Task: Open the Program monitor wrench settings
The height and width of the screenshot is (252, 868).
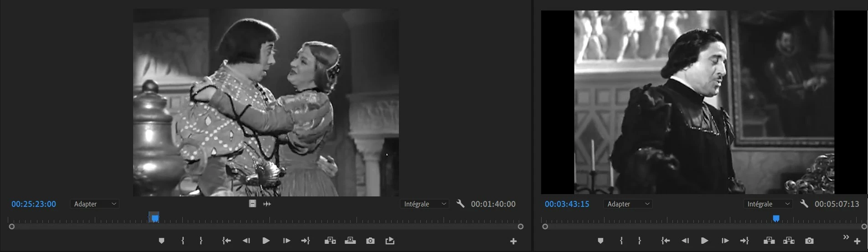Action: tap(804, 204)
